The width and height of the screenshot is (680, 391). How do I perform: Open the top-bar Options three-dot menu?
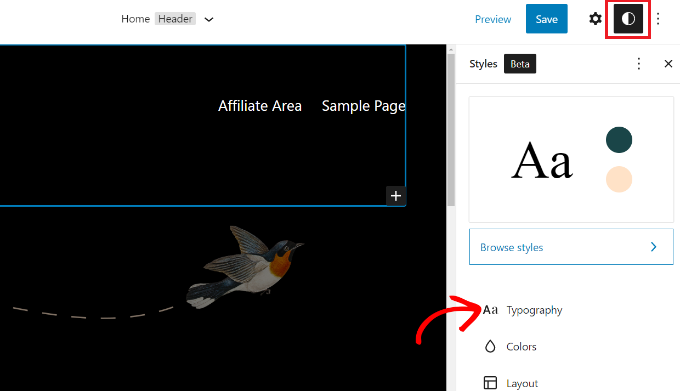pyautogui.click(x=658, y=19)
